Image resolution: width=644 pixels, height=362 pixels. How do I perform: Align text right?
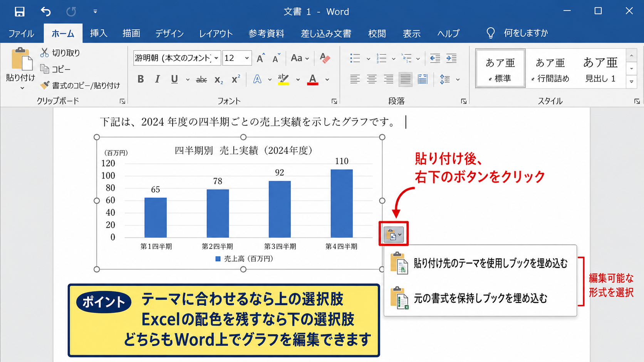pyautogui.click(x=389, y=79)
